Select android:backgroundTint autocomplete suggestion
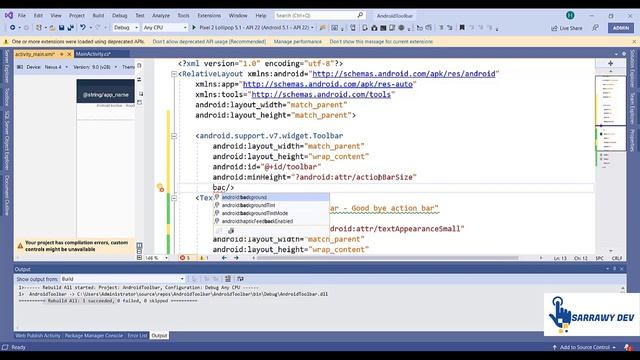Viewport: 640px width, 360px height. (x=271, y=205)
